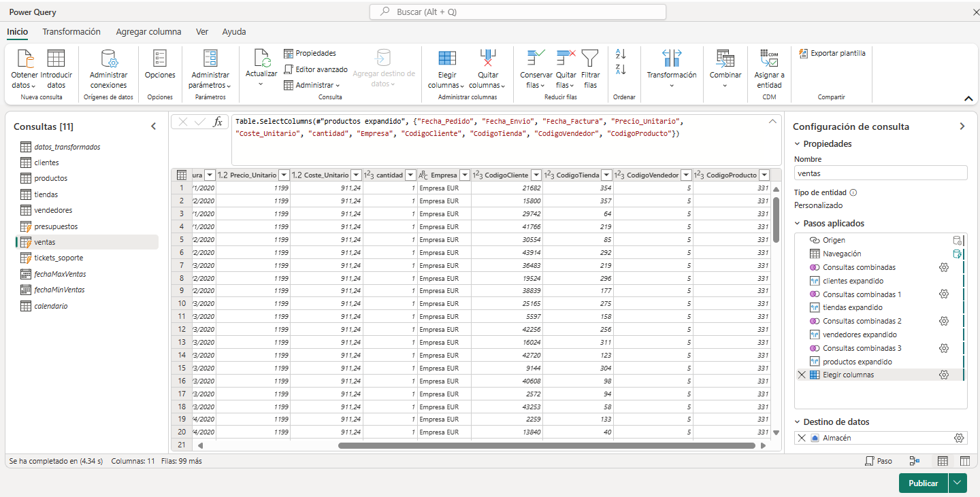Click Exportar plantilla in the ribbon
The height and width of the screenshot is (497, 980).
[x=832, y=53]
